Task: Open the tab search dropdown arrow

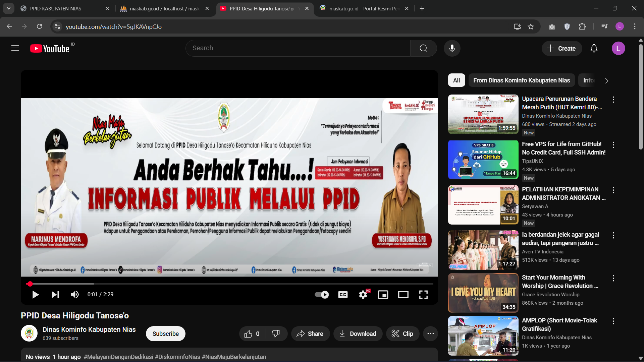Action: click(9, 8)
